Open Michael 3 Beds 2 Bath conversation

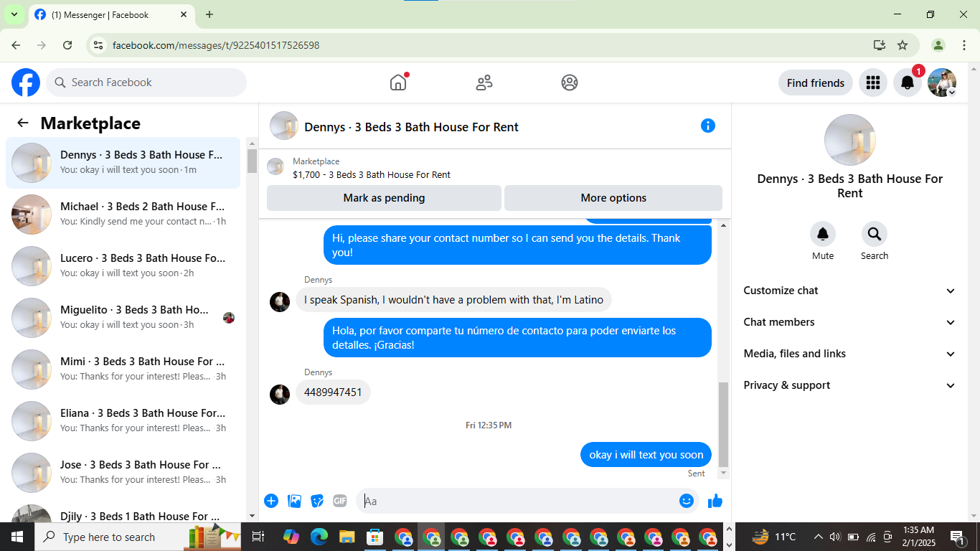coord(123,215)
